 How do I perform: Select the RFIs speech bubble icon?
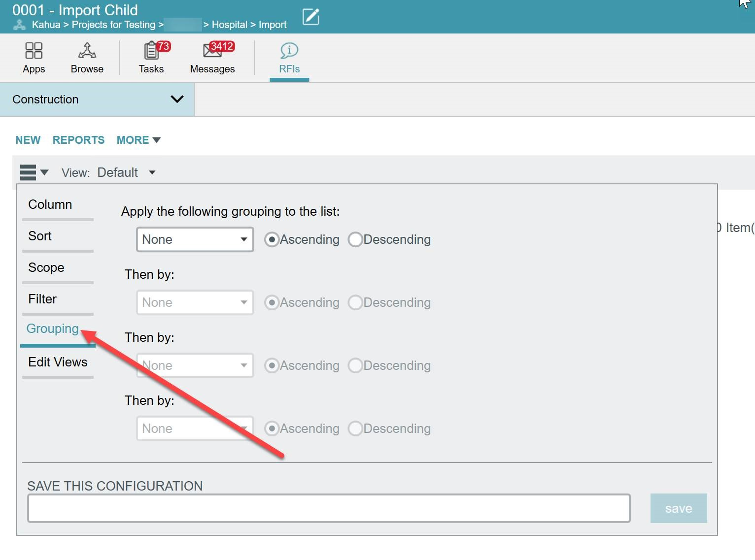289,51
